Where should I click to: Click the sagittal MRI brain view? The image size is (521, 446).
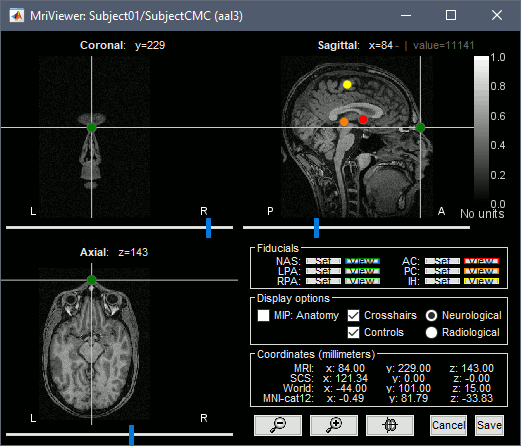click(x=357, y=137)
